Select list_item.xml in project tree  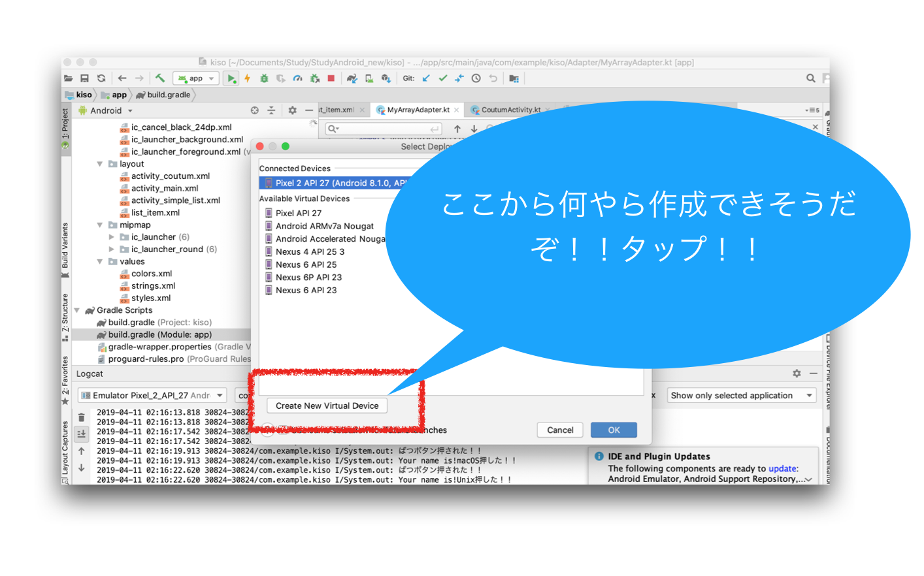click(156, 213)
